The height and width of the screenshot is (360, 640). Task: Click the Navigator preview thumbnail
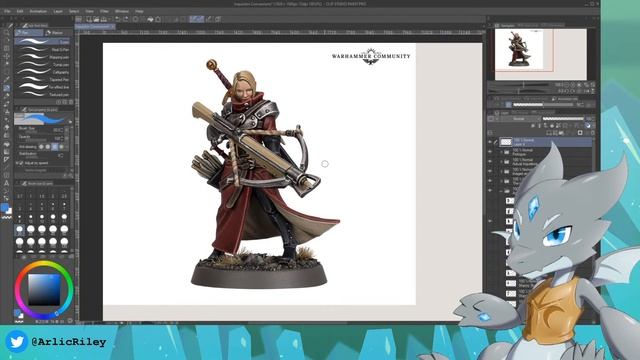tap(540, 54)
